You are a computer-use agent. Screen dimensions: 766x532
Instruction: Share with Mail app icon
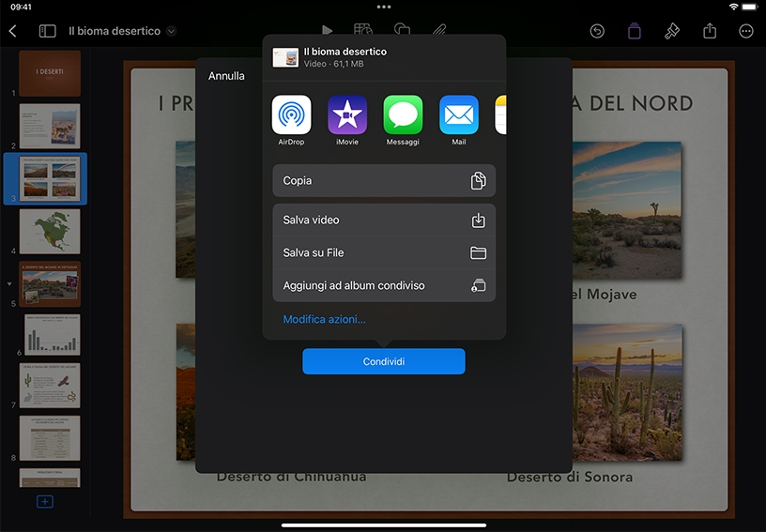[458, 114]
